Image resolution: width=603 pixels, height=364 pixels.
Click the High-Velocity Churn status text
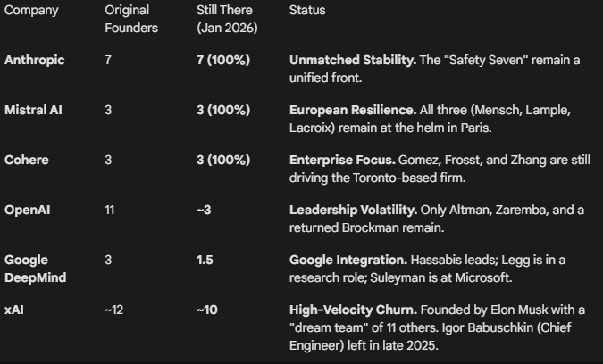(x=348, y=310)
